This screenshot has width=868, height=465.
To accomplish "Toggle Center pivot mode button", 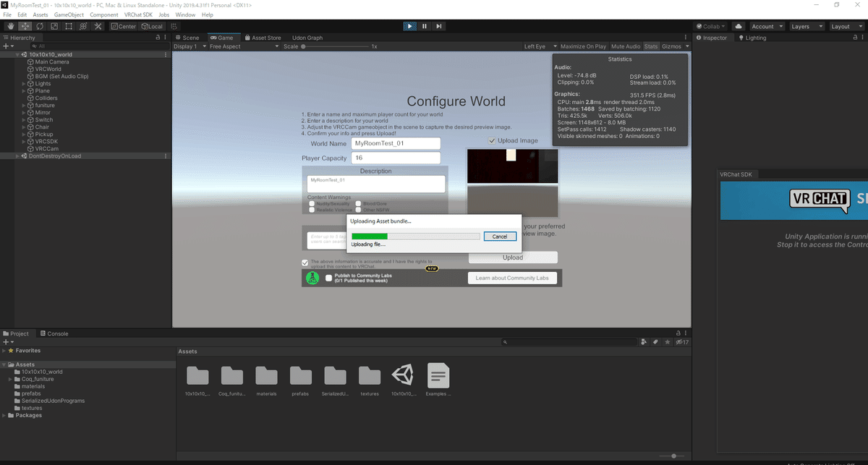I will tap(123, 27).
